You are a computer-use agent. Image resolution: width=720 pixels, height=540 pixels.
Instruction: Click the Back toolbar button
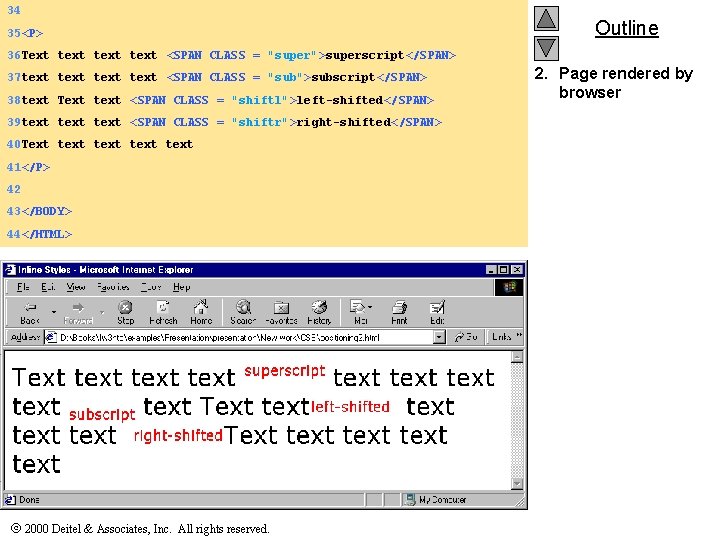coord(30,313)
